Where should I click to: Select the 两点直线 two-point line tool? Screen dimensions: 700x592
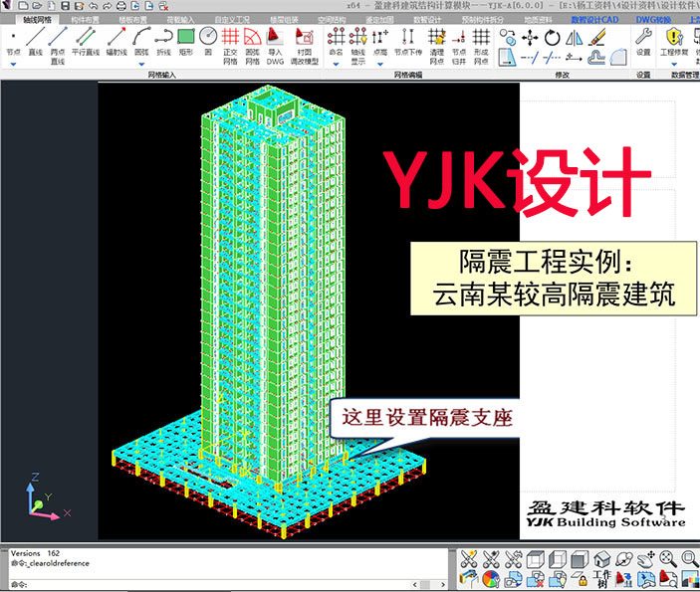58,45
